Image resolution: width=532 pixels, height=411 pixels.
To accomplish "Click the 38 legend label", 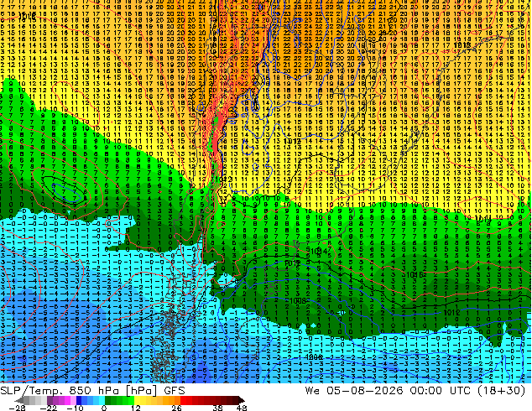I will point(218,408).
